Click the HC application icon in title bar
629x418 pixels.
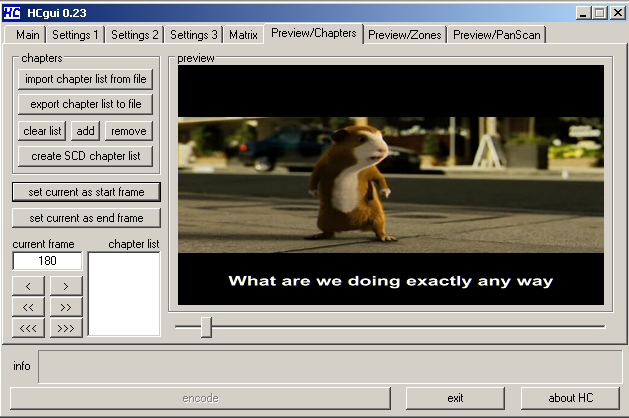tap(11, 13)
